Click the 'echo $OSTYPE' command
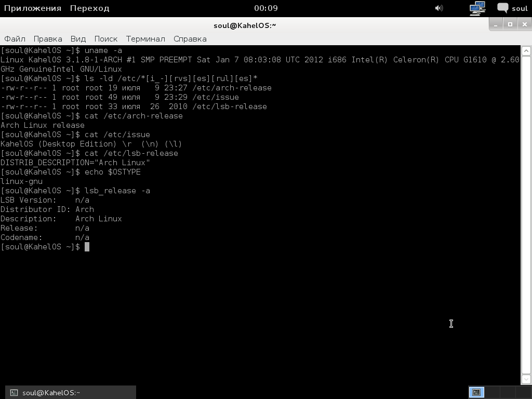The height and width of the screenshot is (399, 532). pyautogui.click(x=113, y=172)
